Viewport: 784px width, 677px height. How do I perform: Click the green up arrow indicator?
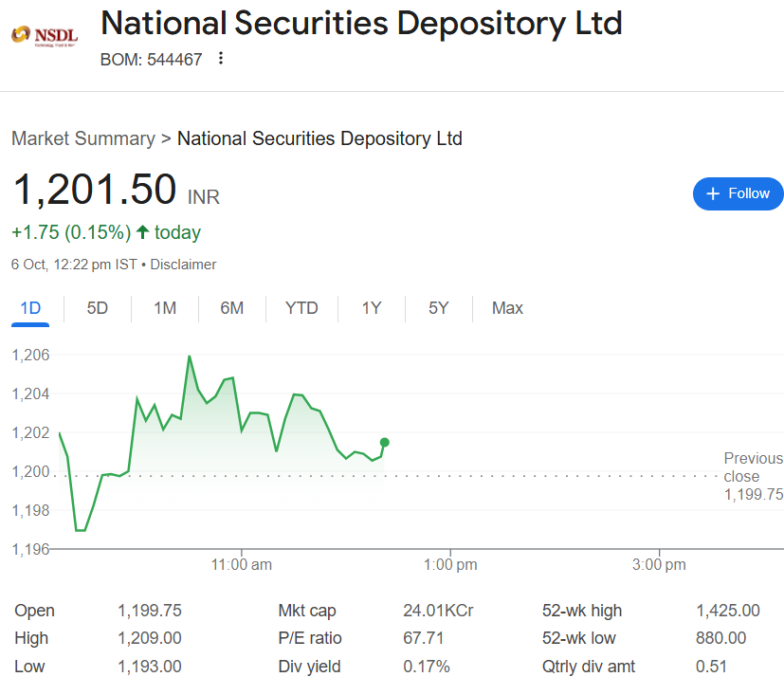click(x=142, y=232)
